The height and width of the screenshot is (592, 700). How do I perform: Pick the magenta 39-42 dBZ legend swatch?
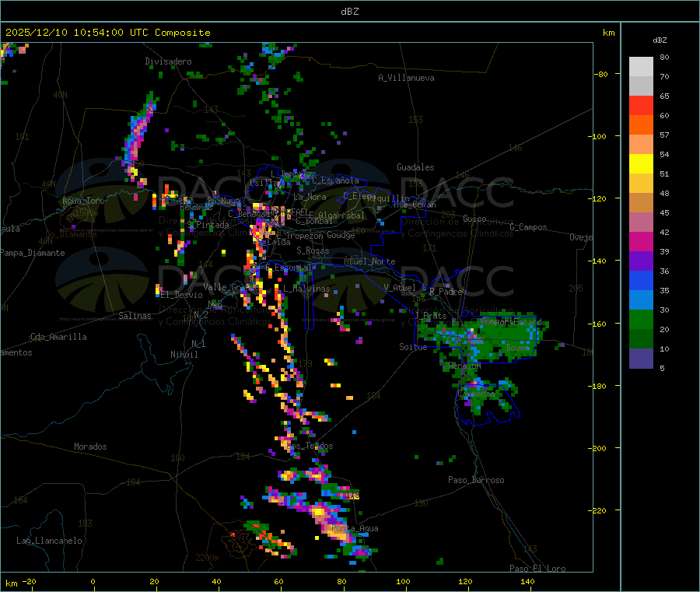click(x=641, y=241)
